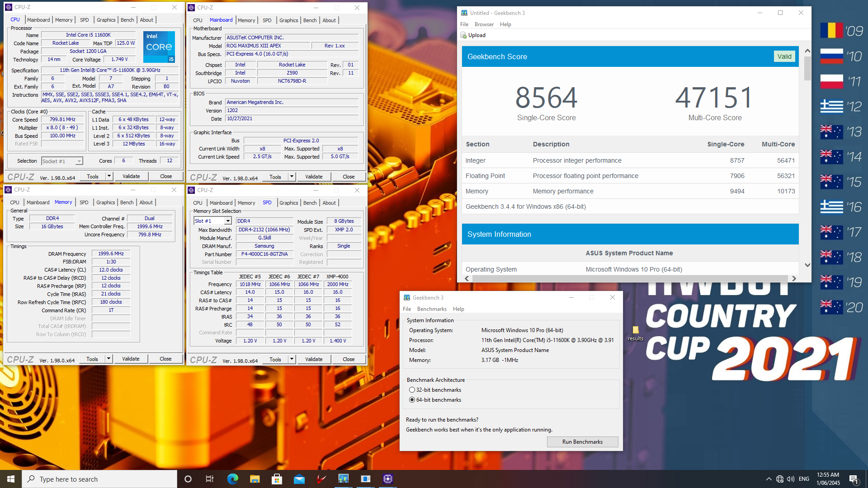Click Validate in Mainboard window
868x488 pixels.
314,177
